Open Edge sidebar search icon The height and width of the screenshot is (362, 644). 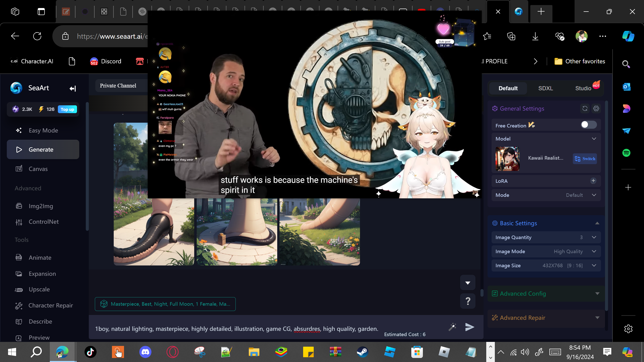(x=626, y=64)
